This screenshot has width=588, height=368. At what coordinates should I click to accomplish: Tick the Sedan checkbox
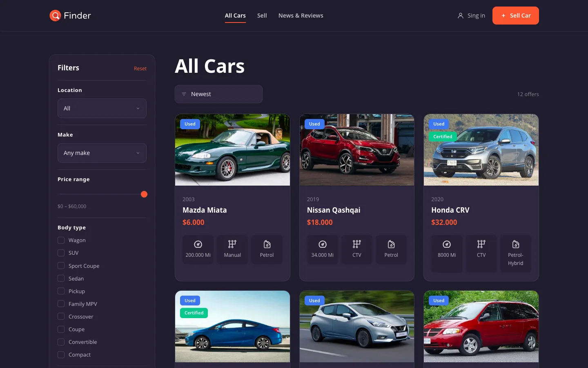61,278
